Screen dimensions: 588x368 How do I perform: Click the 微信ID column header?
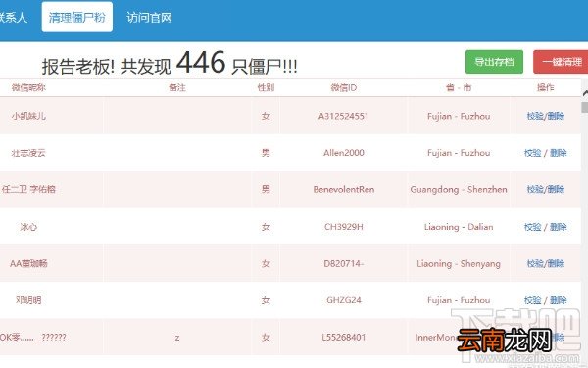click(x=344, y=88)
